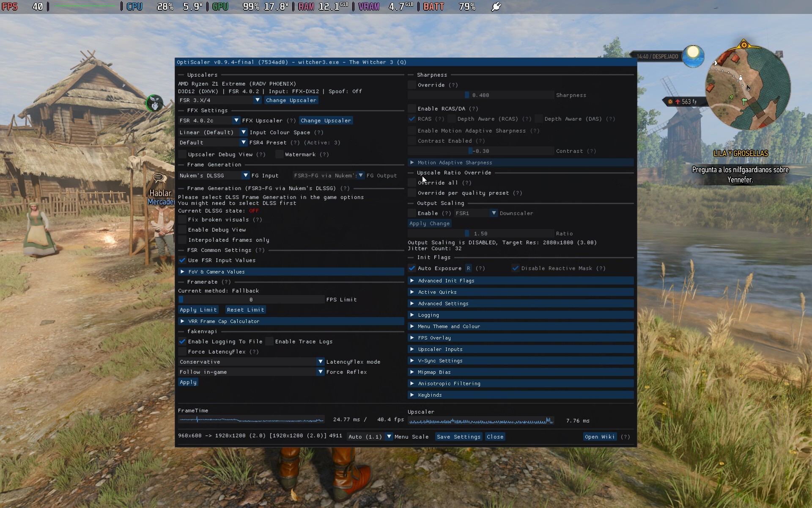Viewport: 812px width, 508px height.
Task: Enable the Watermark checkbox
Action: tap(279, 155)
